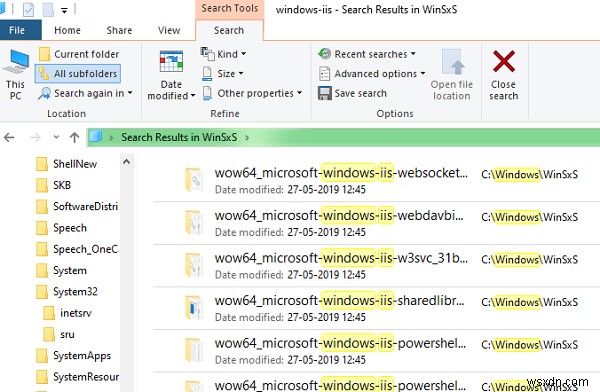
Task: Select the windows-iis-webdavbi result
Action: click(x=377, y=223)
